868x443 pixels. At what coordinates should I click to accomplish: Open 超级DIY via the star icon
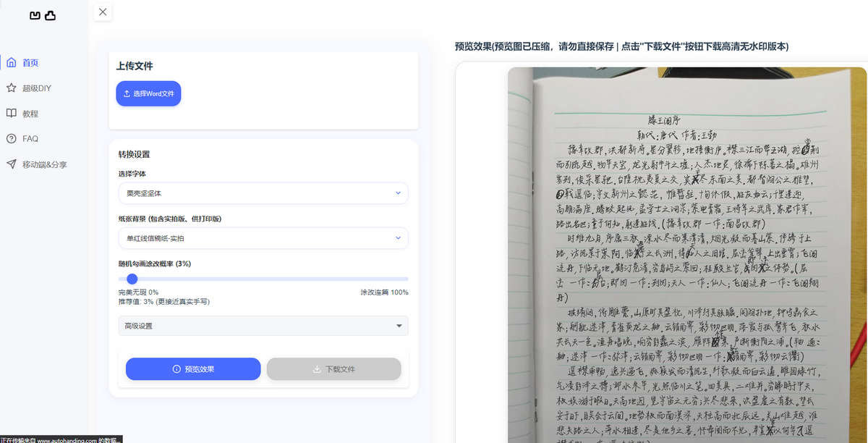11,88
